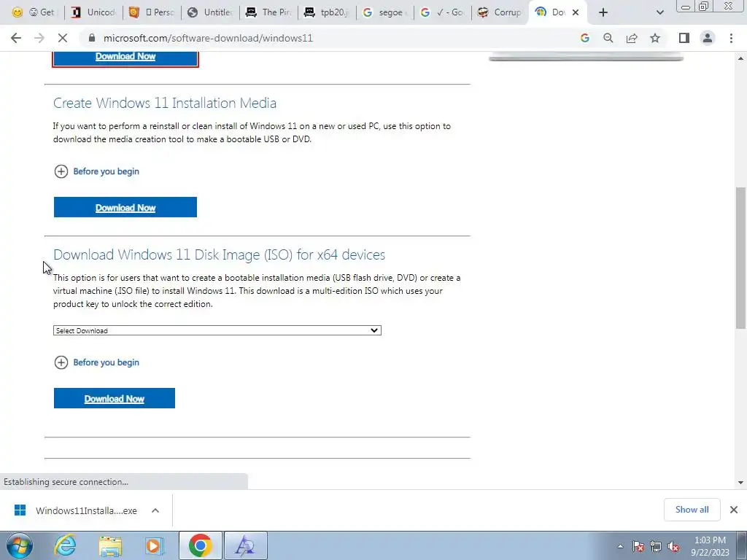
Task: Click the padlock site info icon
Action: (93, 38)
